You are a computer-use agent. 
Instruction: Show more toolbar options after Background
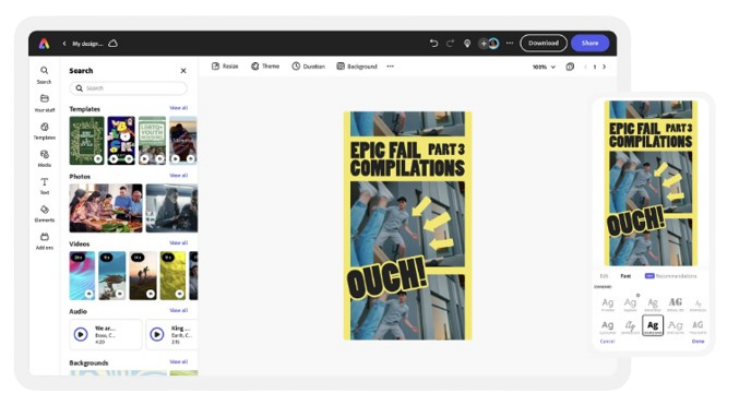point(390,66)
